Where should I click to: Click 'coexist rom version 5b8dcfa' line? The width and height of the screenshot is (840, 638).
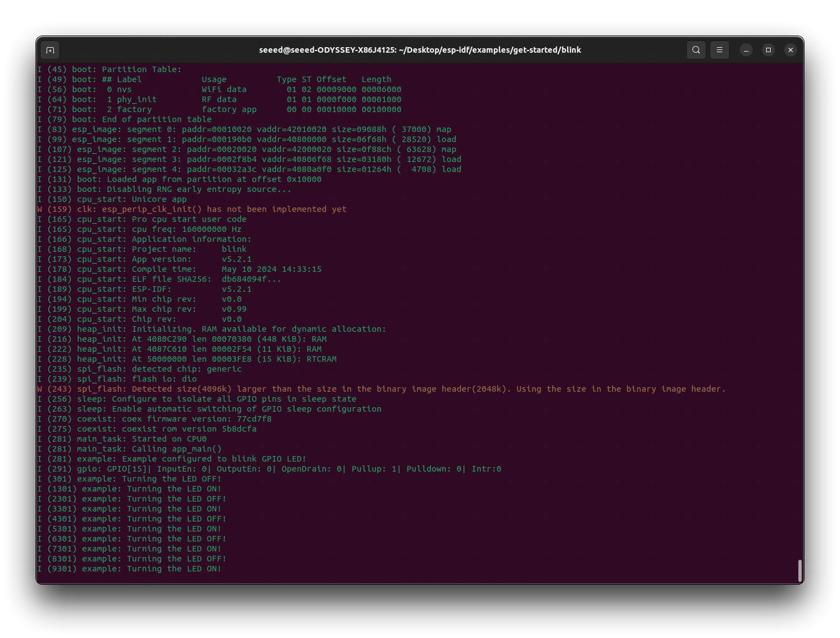pyautogui.click(x=147, y=429)
